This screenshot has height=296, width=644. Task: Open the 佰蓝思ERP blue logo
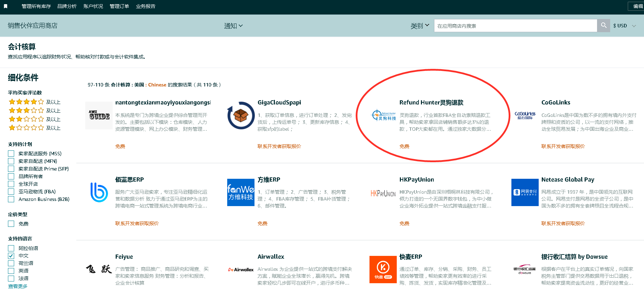[x=99, y=192]
